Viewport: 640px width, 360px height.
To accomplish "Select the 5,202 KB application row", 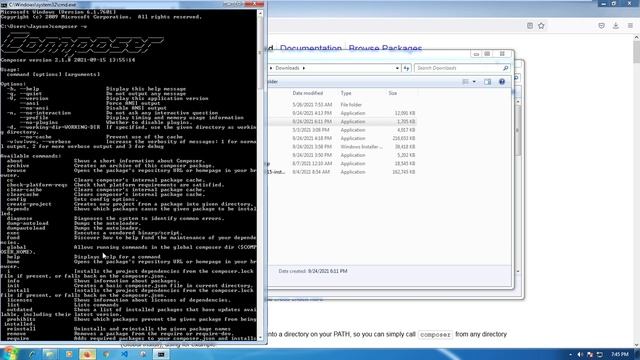I will [x=342, y=155].
